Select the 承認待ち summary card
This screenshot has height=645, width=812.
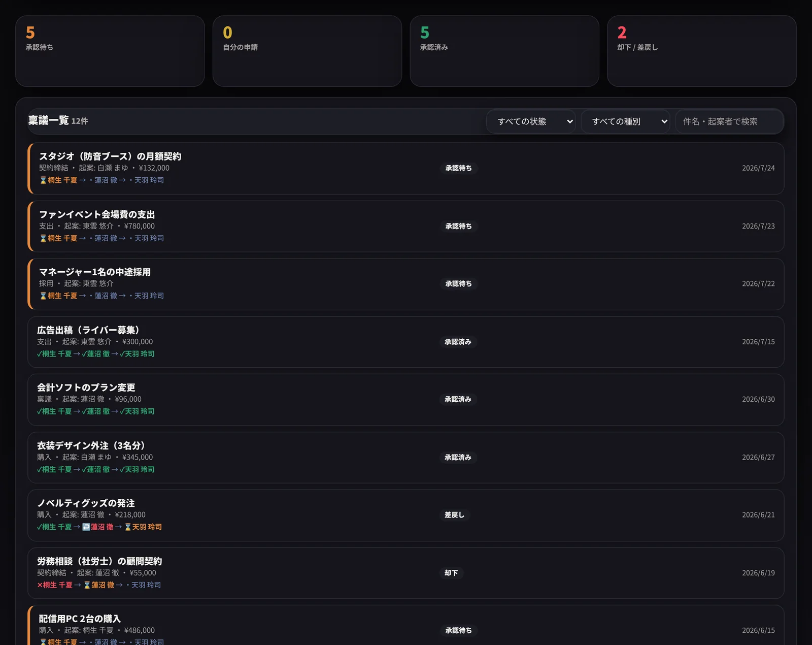[x=110, y=51]
